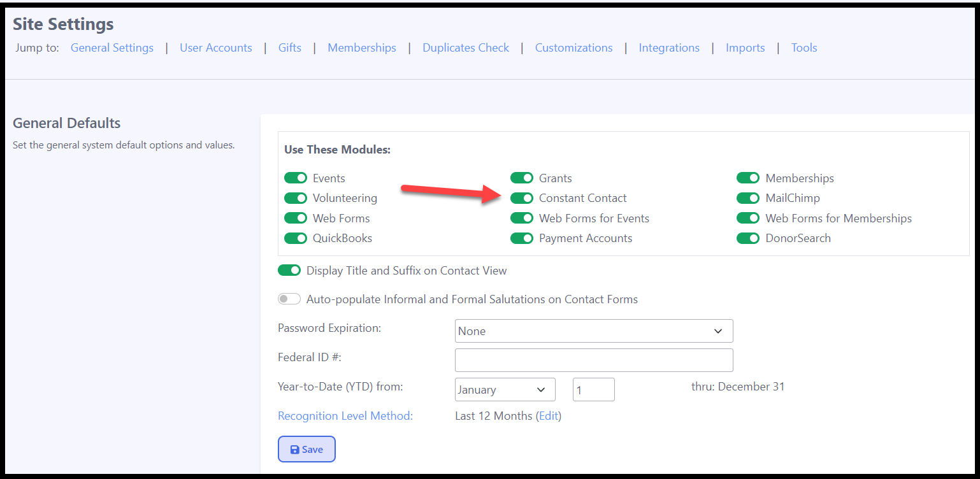Turn off the Grants module

[522, 178]
